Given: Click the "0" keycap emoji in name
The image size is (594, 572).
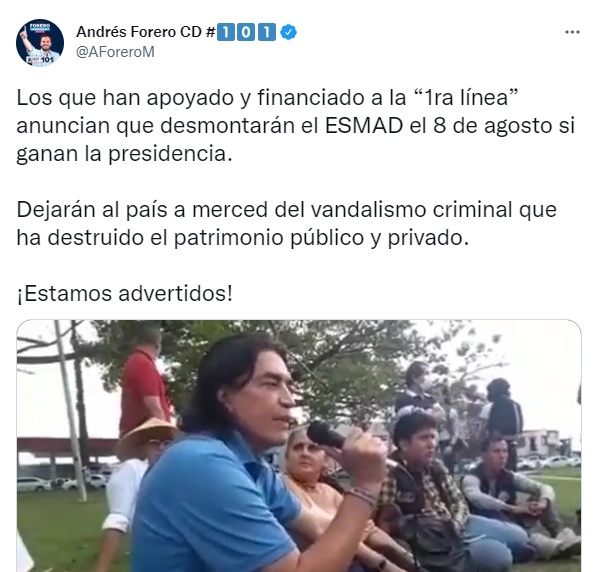Looking at the screenshot, I should click(246, 32).
